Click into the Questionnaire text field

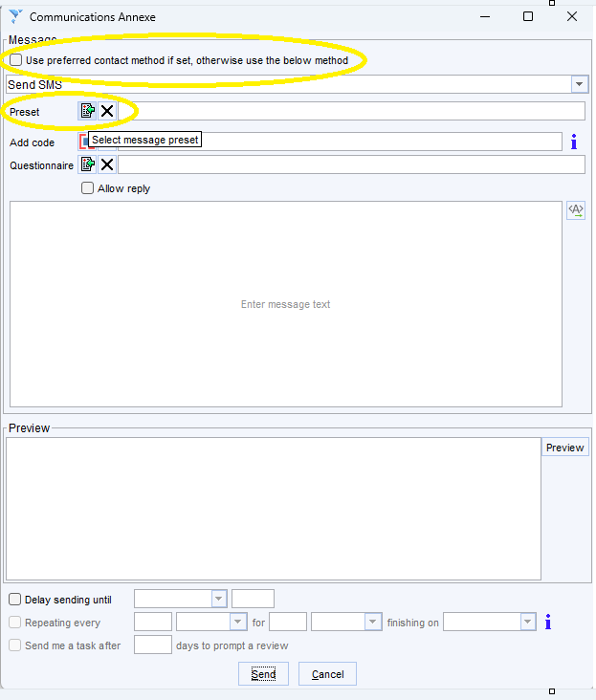(x=351, y=164)
